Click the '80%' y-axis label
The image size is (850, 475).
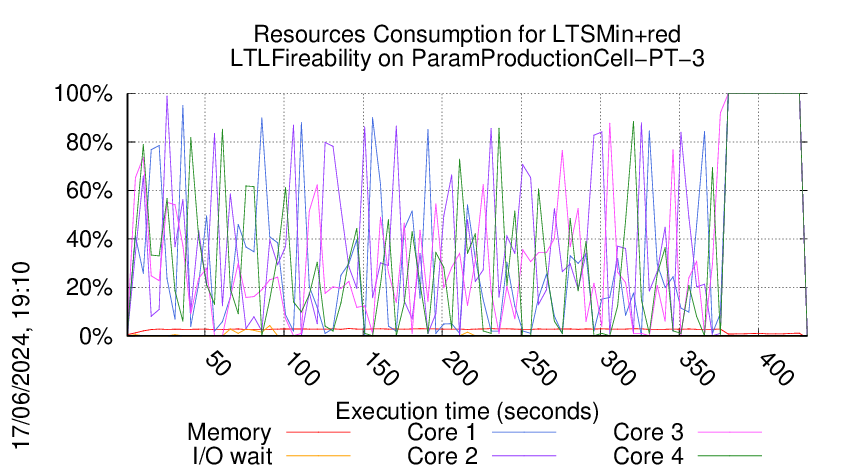tap(89, 143)
